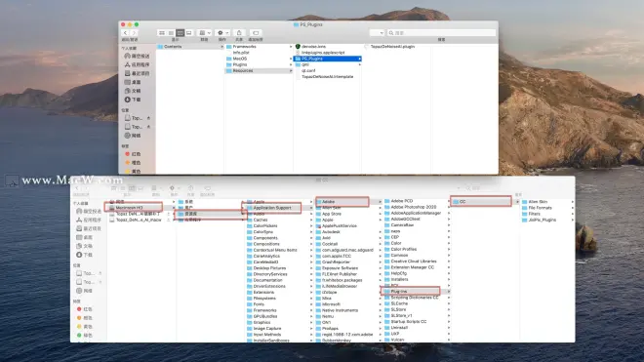Viewport: 644px width, 362px height.
Task: Select the Plug-Ins folder in the Adobe column
Action: [x=411, y=291]
